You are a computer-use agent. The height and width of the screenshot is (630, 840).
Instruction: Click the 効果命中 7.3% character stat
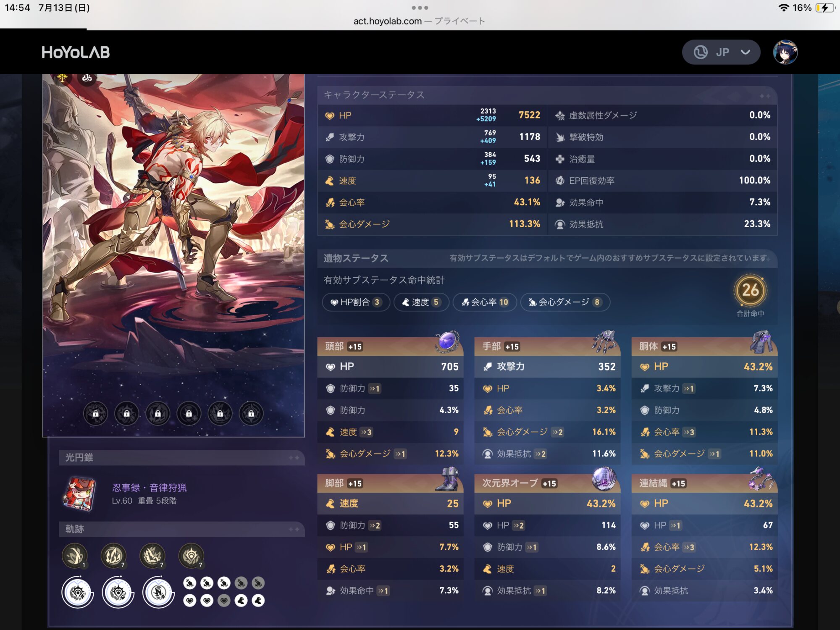662,202
